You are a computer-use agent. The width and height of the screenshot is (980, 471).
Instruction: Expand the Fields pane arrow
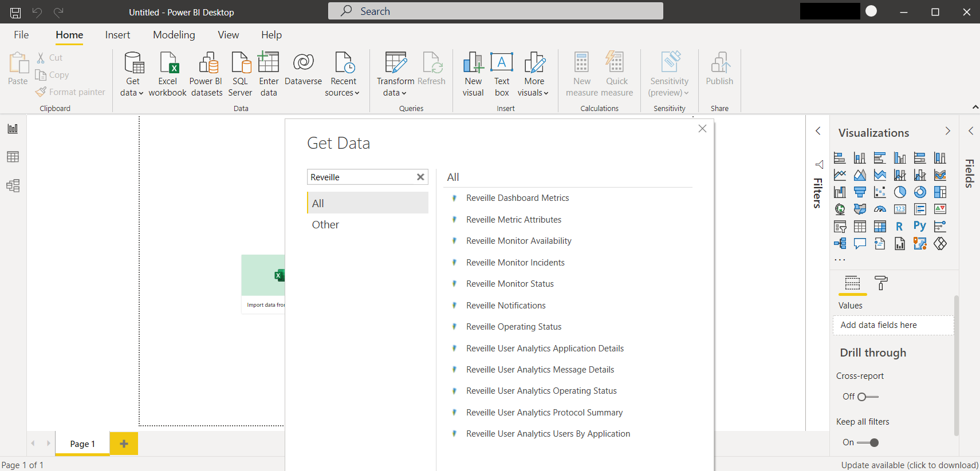pyautogui.click(x=971, y=131)
